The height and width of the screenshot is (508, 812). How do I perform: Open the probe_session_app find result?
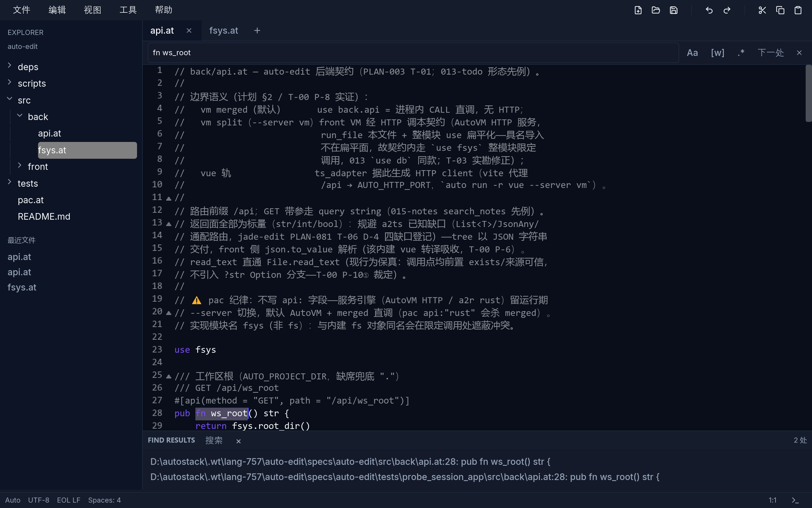(x=405, y=477)
